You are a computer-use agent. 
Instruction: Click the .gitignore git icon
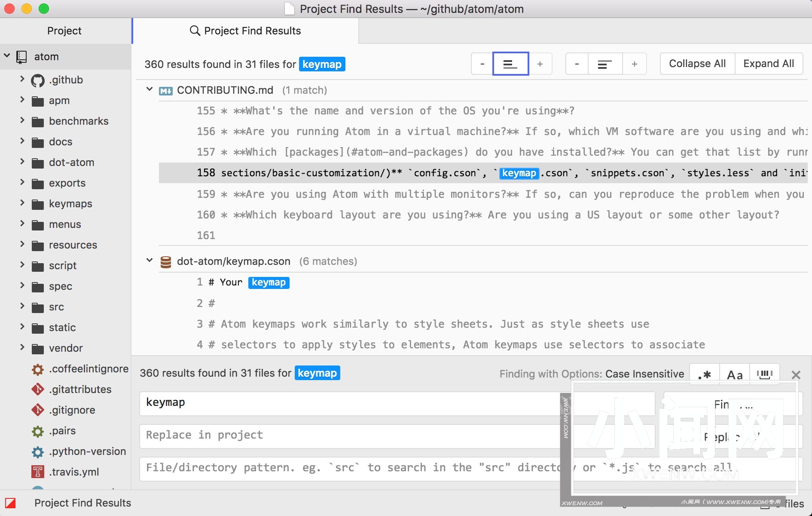point(38,410)
